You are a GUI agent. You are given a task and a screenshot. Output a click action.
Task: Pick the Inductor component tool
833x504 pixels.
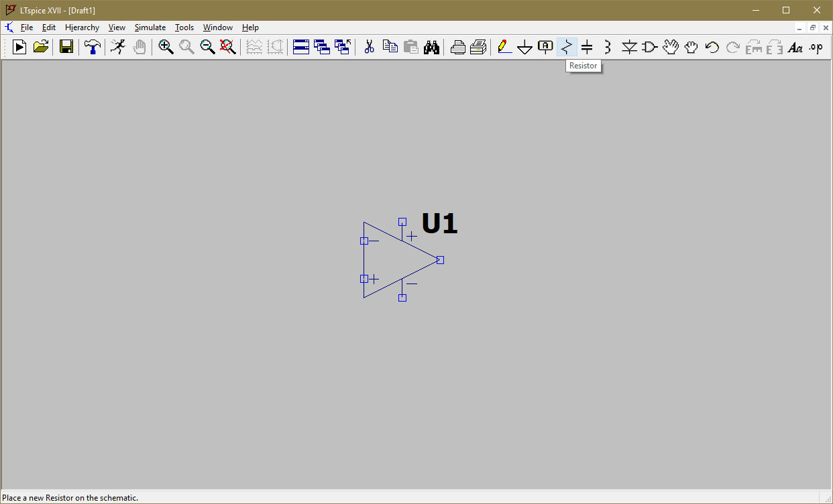point(608,47)
